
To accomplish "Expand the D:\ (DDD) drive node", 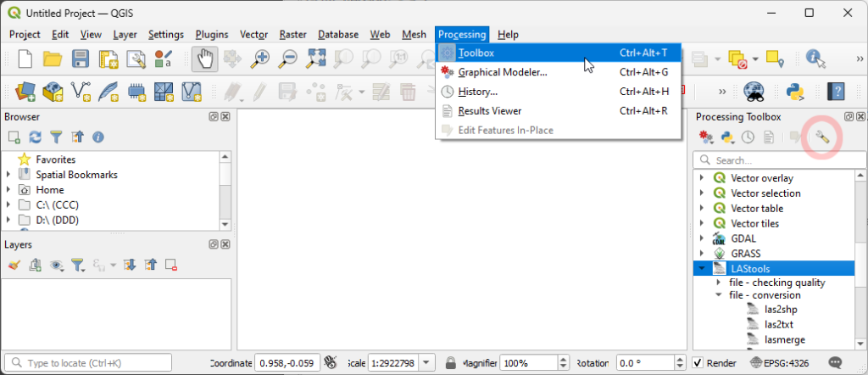I will point(8,220).
